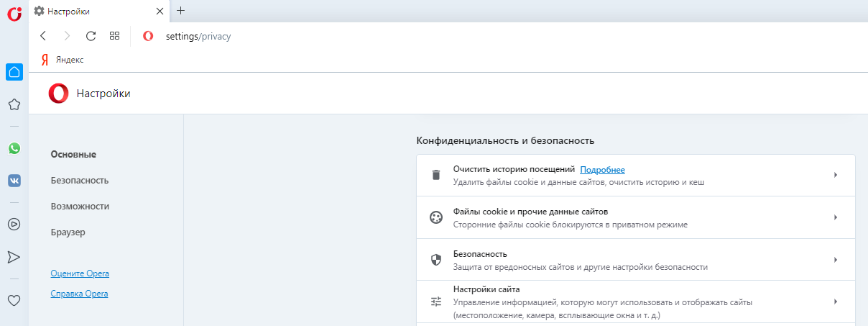The width and height of the screenshot is (868, 326).
Task: Expand the cookies and site data row arrow
Action: pyautogui.click(x=836, y=217)
